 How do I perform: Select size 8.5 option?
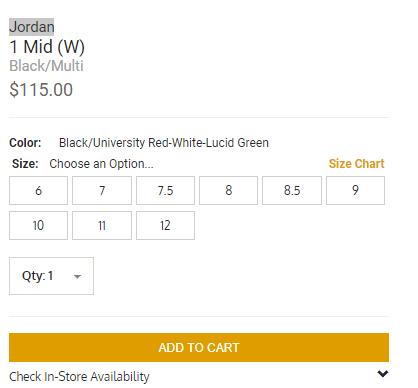(292, 191)
